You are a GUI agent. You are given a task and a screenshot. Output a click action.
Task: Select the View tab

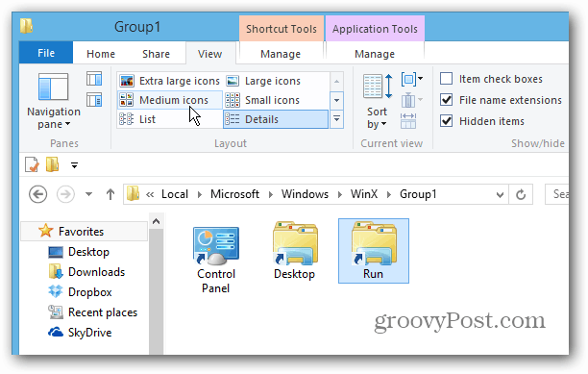point(210,54)
